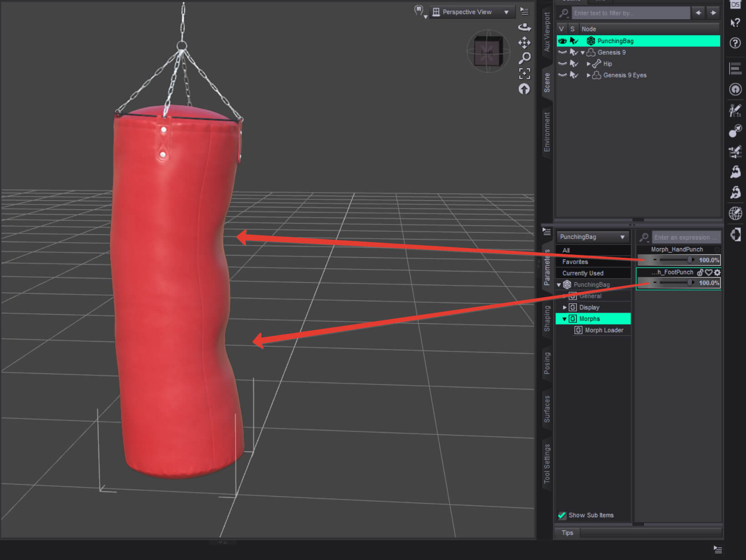The image size is (746, 560).
Task: Expand the Hip node
Action: click(x=589, y=64)
